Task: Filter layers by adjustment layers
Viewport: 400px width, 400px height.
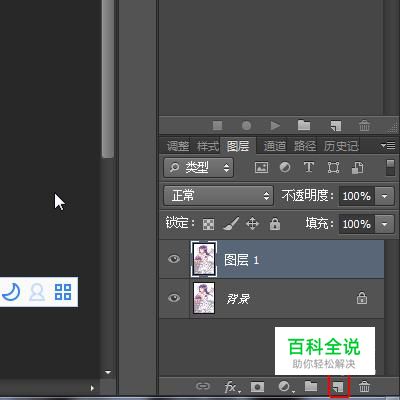Action: (x=285, y=167)
